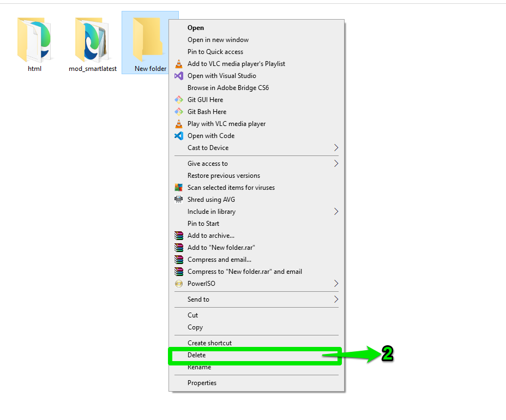Open Give access to menu entry
The image size is (506, 420).
tap(257, 164)
